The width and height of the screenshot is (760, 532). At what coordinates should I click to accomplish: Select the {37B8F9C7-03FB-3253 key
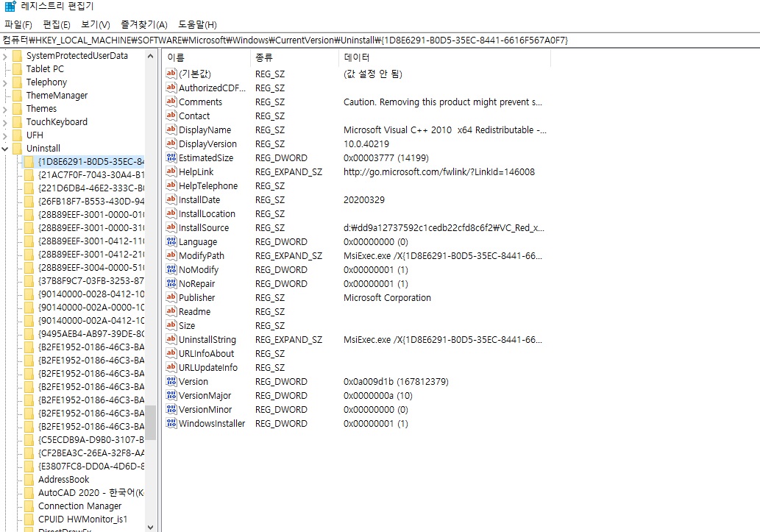tap(91, 281)
